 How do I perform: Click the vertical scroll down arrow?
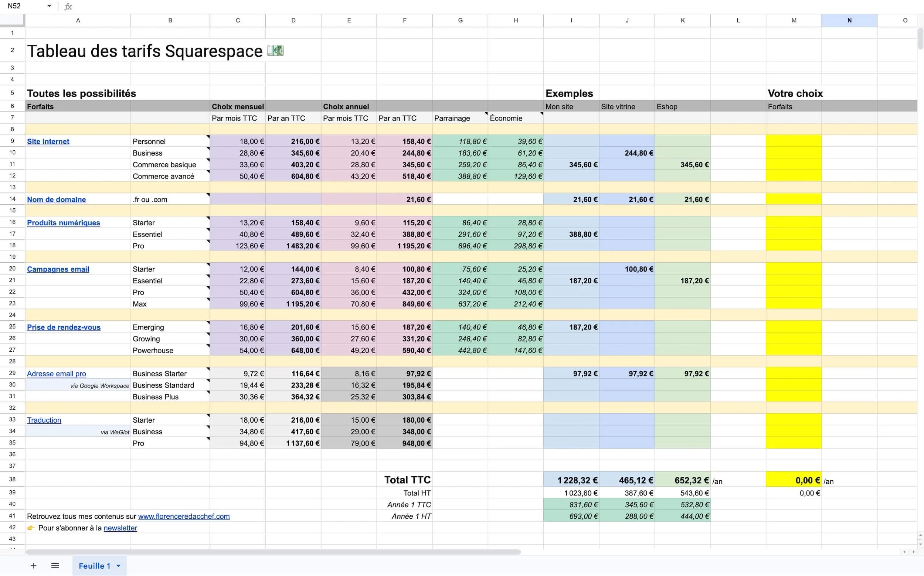pos(921,544)
